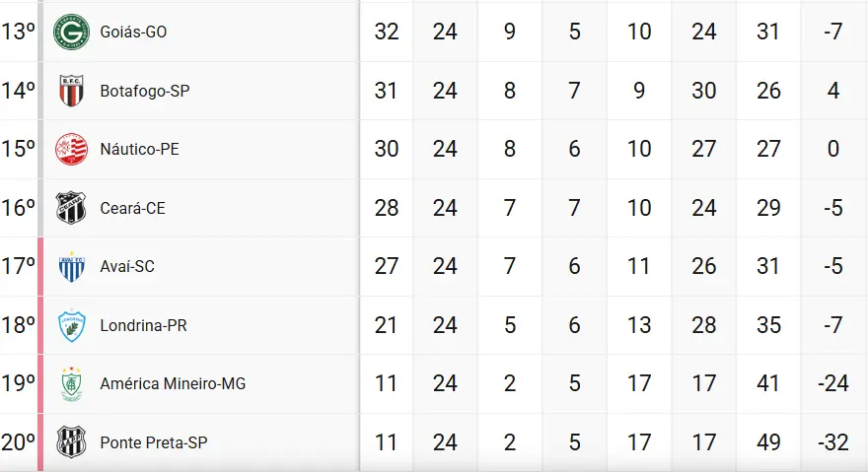Click América Mineiro's 41 goals conceded cell
This screenshot has height=472, width=868.
pyautogui.click(x=768, y=384)
